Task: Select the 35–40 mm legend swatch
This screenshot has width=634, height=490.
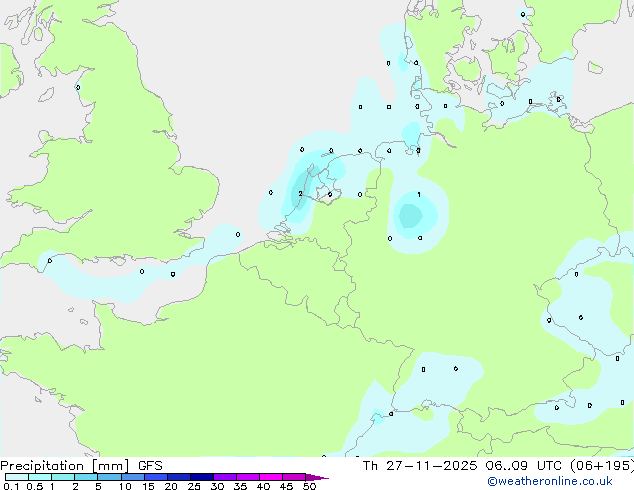Action: tap(248, 477)
